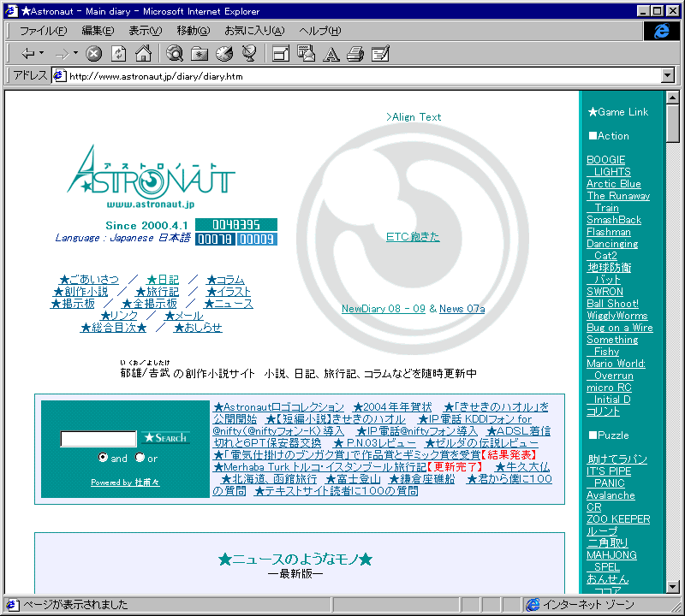Viewport: 685px width, 616px height.
Task: Click the IE icon in title bar
Action: tap(11, 10)
